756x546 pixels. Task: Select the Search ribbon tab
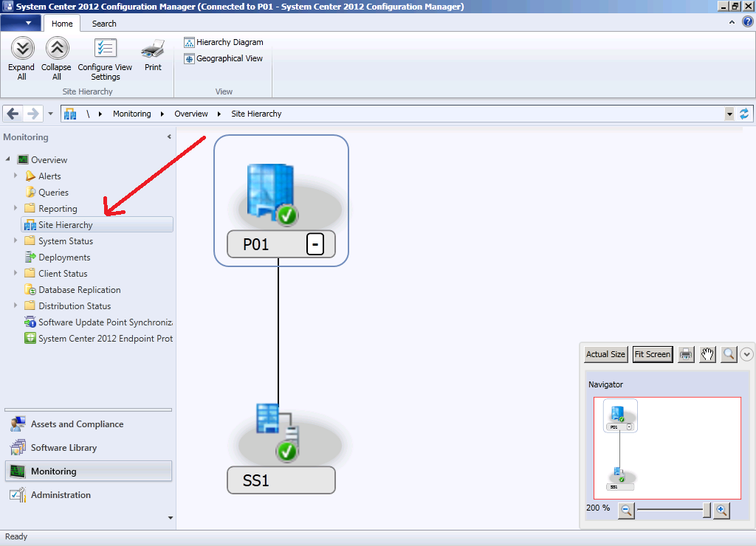point(104,24)
